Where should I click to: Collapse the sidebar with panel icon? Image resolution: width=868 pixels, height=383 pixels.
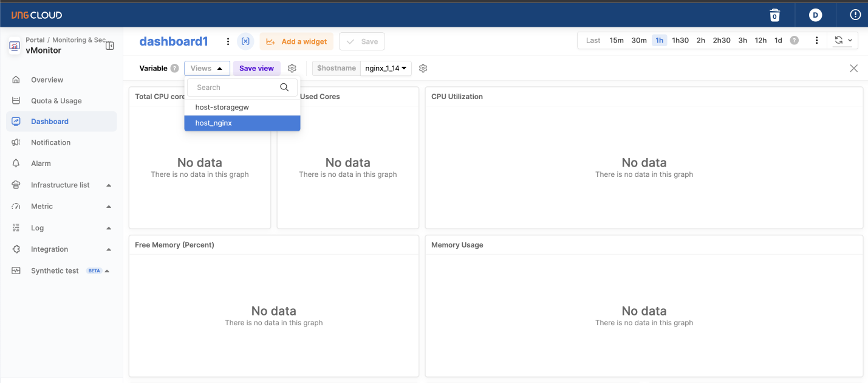pos(110,46)
